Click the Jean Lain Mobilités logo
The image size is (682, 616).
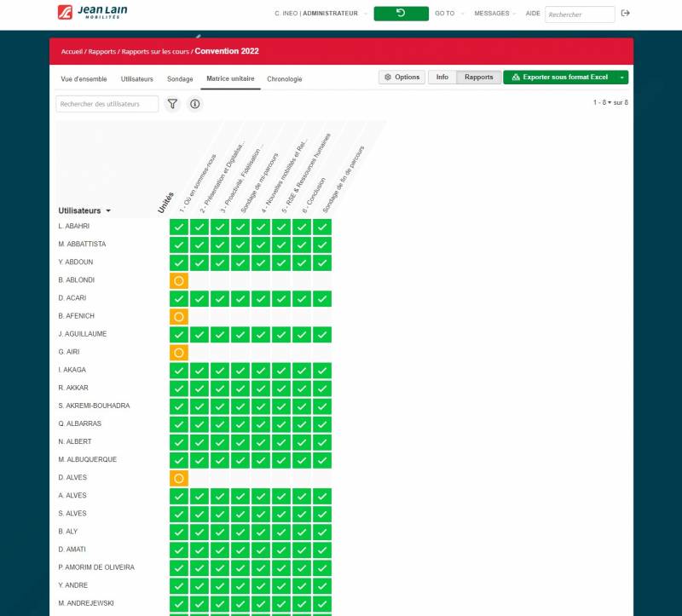(x=85, y=13)
